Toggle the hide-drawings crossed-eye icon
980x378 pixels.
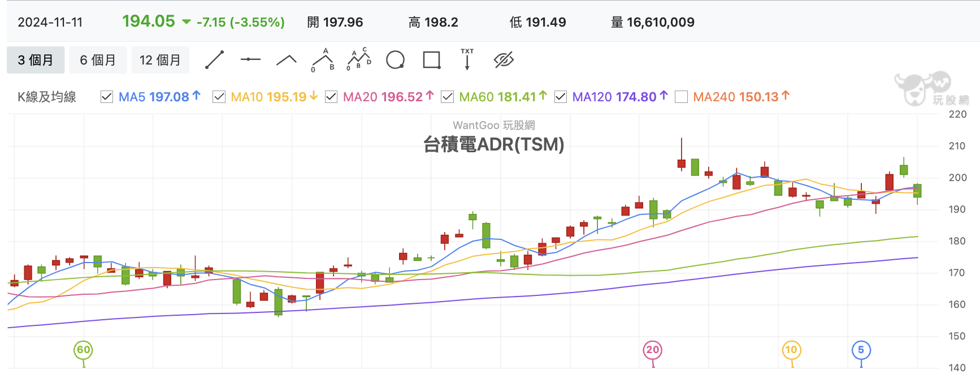(x=504, y=60)
